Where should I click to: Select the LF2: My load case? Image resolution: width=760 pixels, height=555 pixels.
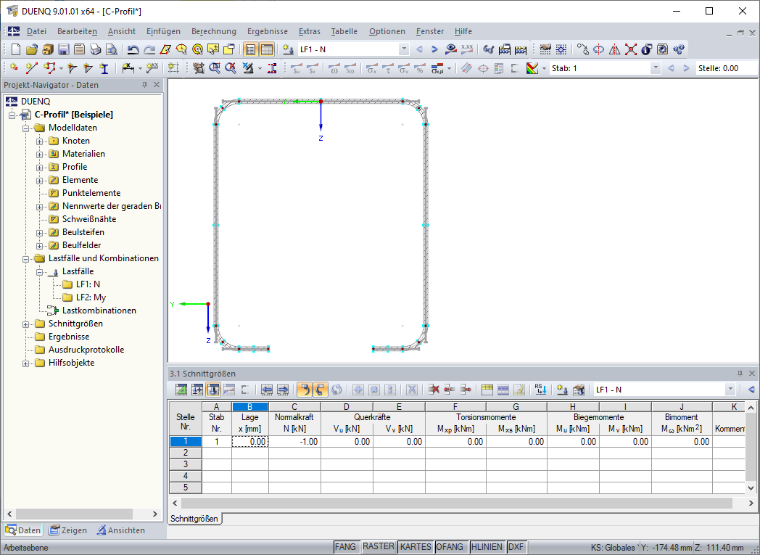(x=91, y=298)
